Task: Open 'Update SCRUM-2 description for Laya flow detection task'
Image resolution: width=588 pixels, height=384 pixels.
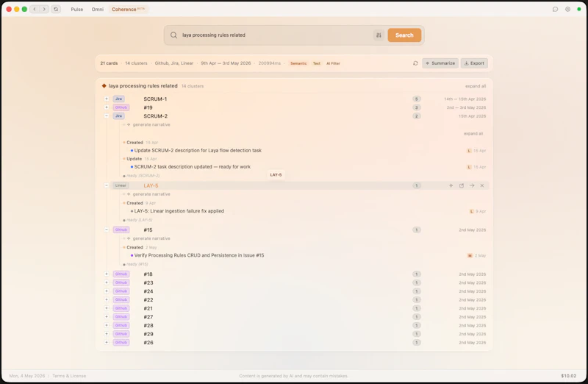Action: (198, 151)
